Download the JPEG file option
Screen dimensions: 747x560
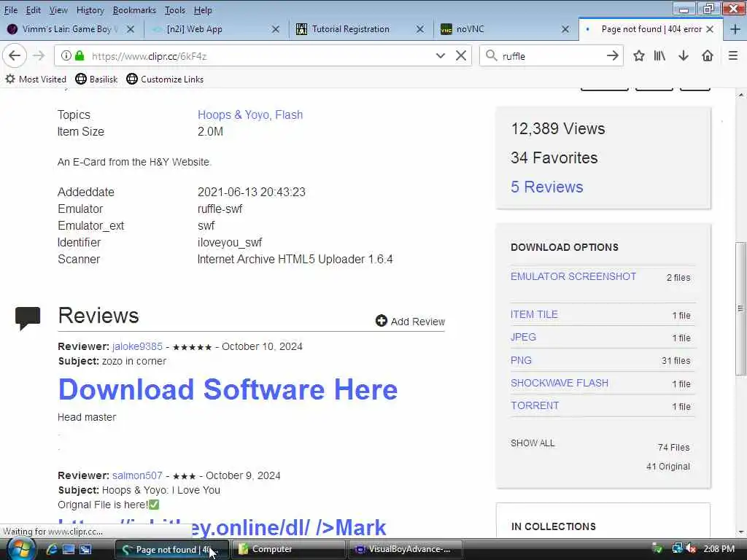click(523, 337)
